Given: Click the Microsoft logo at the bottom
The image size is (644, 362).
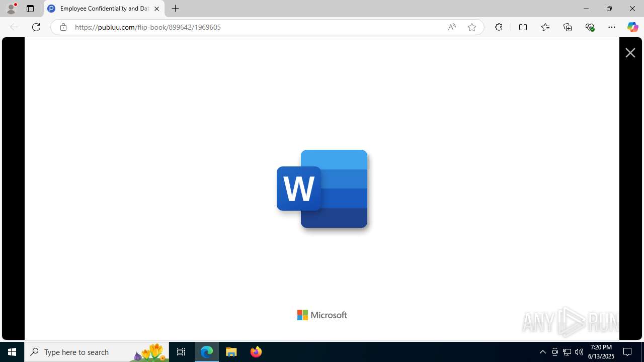Looking at the screenshot, I should click(x=322, y=315).
